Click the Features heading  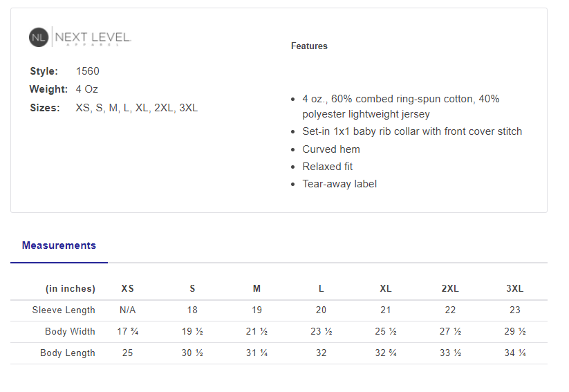309,46
